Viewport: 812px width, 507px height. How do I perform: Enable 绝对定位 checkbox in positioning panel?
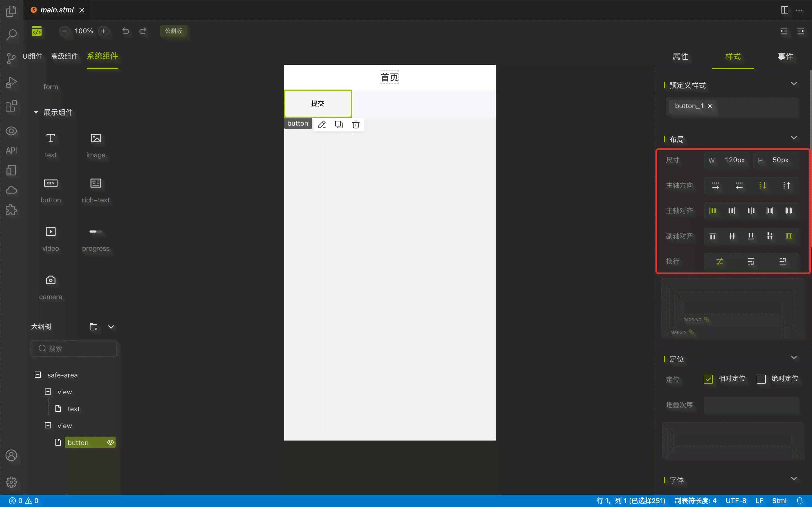(x=761, y=379)
